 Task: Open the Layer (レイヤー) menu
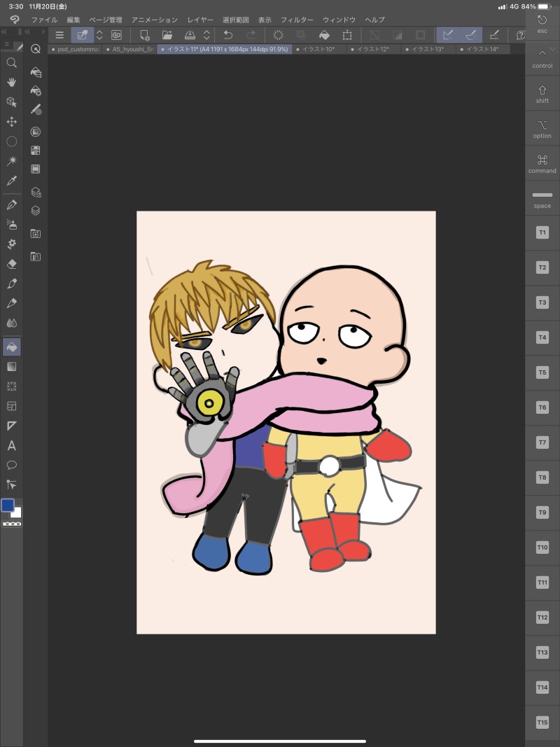pyautogui.click(x=200, y=20)
